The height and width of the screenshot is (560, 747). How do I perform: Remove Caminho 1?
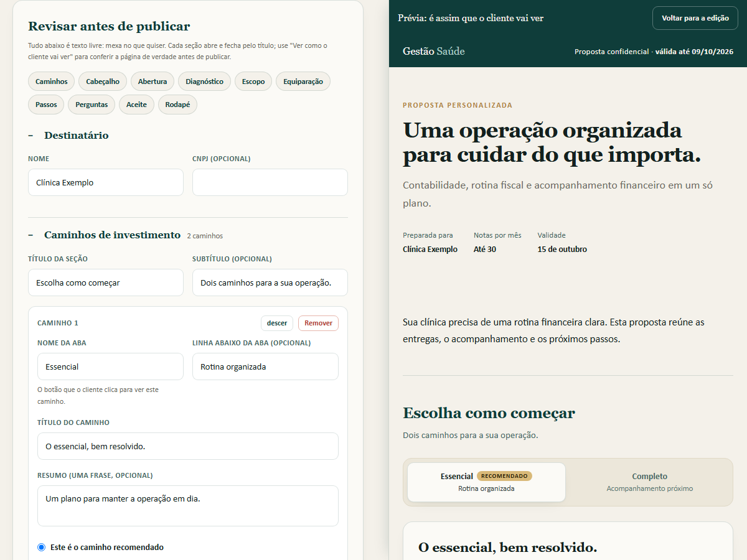pos(318,323)
